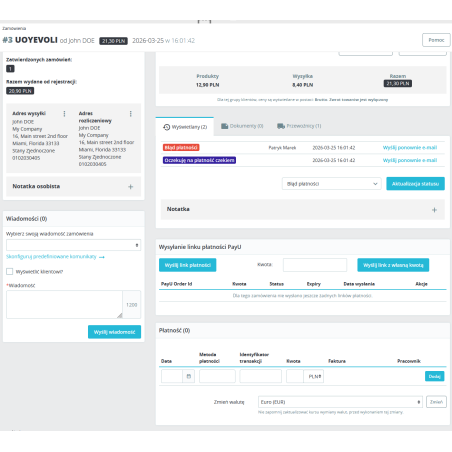Open predefined order message dropdown
The height and width of the screenshot is (452, 452).
pyautogui.click(x=73, y=245)
